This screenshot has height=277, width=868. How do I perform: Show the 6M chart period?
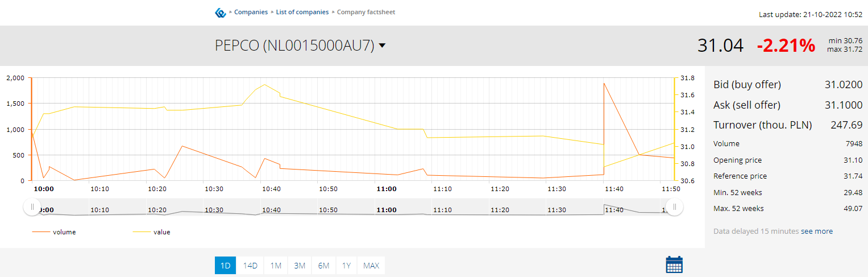(323, 265)
